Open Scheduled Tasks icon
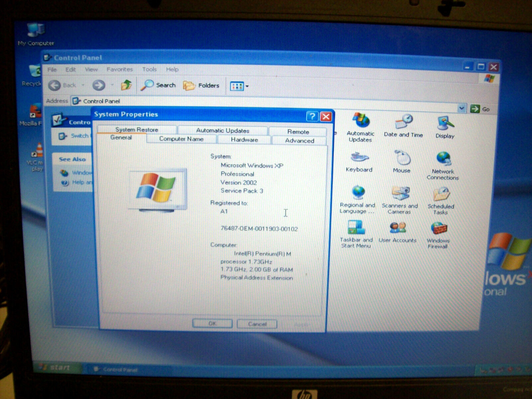Image resolution: width=532 pixels, height=399 pixels. [x=441, y=200]
